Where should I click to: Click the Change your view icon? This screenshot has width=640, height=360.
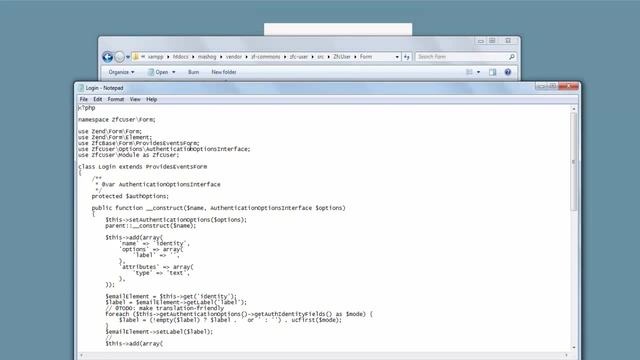pyautogui.click(x=469, y=72)
